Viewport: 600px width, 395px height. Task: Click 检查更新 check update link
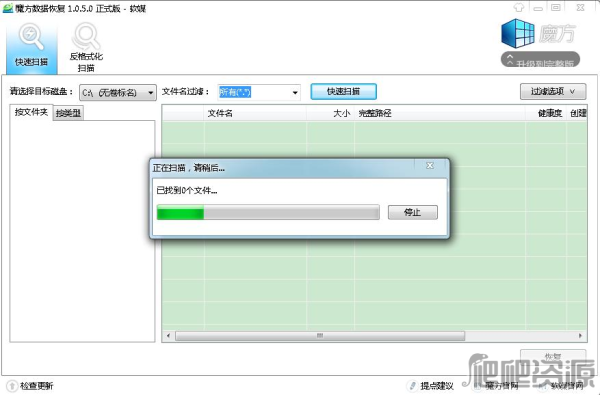click(x=36, y=386)
